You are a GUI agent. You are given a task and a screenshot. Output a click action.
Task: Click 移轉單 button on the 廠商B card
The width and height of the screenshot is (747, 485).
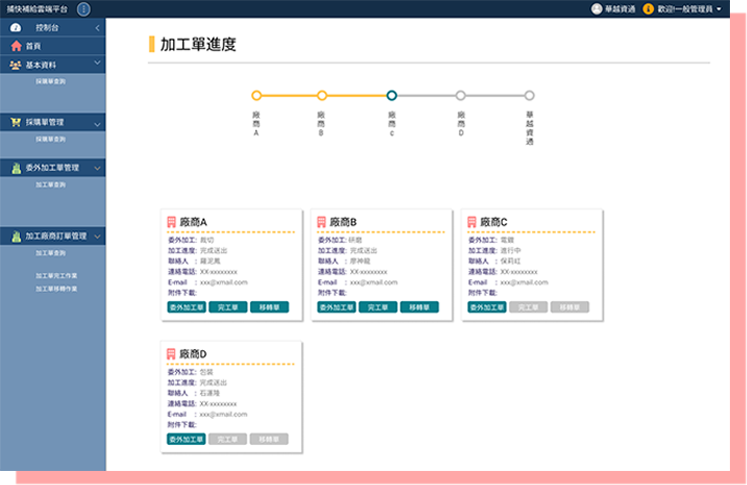pos(419,307)
